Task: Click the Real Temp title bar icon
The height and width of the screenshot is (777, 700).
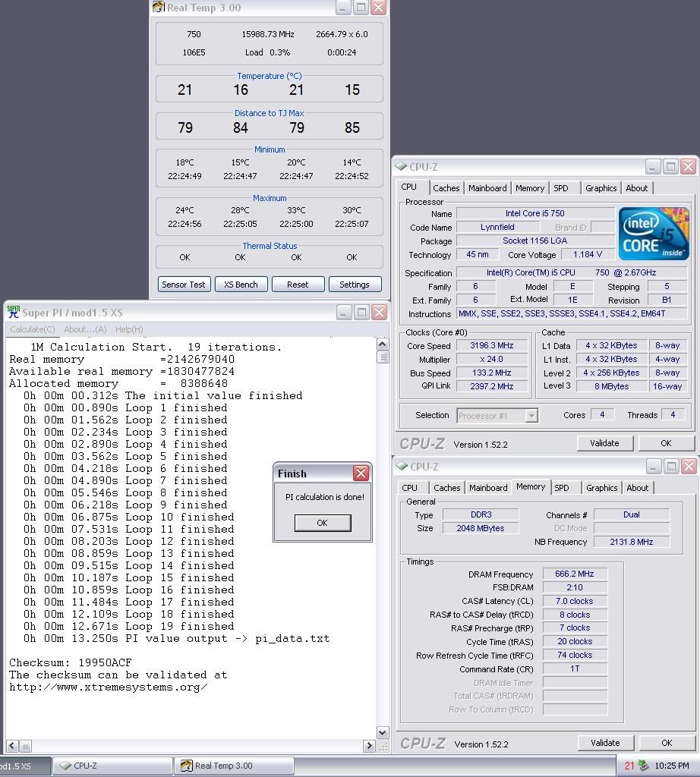Action: 159,8
